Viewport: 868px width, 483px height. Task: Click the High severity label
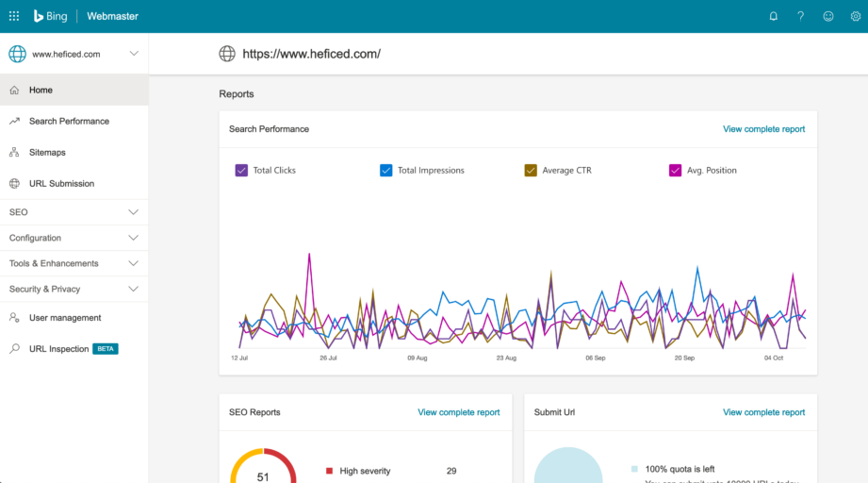[365, 471]
